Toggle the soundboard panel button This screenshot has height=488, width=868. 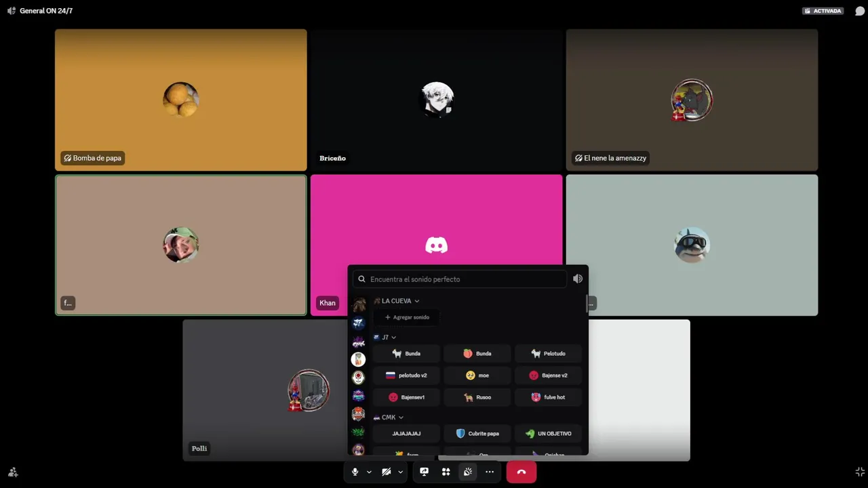pos(468,472)
